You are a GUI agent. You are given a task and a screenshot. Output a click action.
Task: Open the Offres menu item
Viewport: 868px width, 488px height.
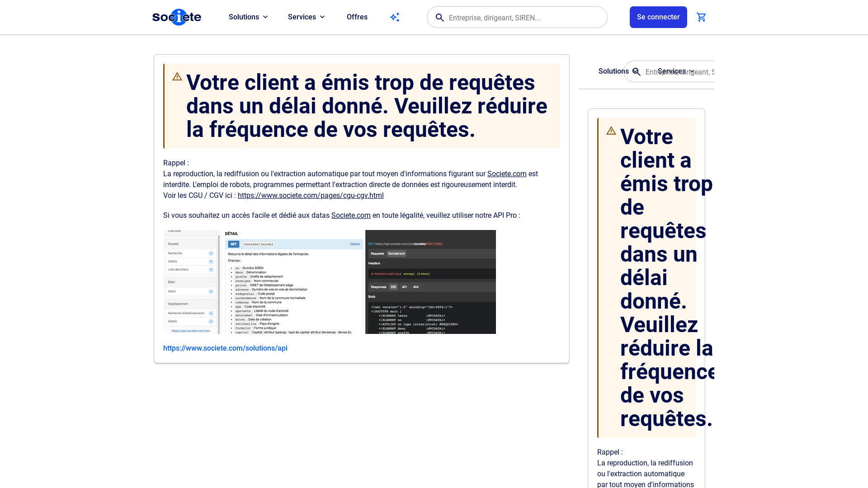coord(357,17)
